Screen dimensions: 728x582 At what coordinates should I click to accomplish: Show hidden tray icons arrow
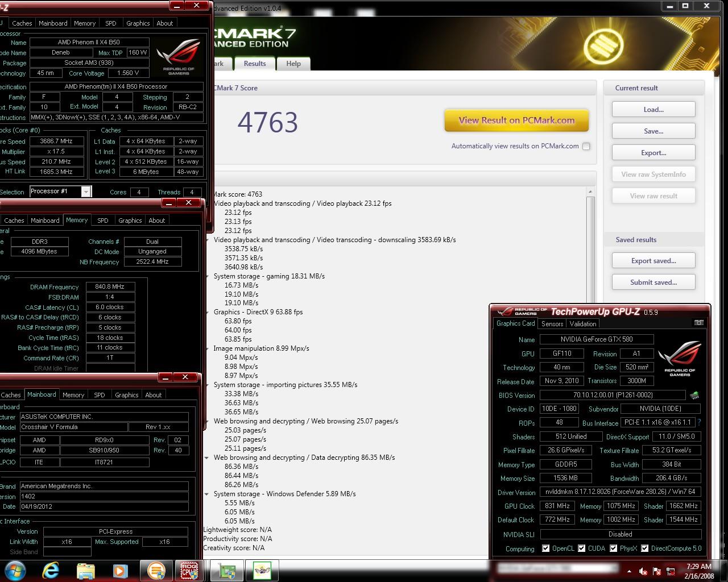click(629, 571)
